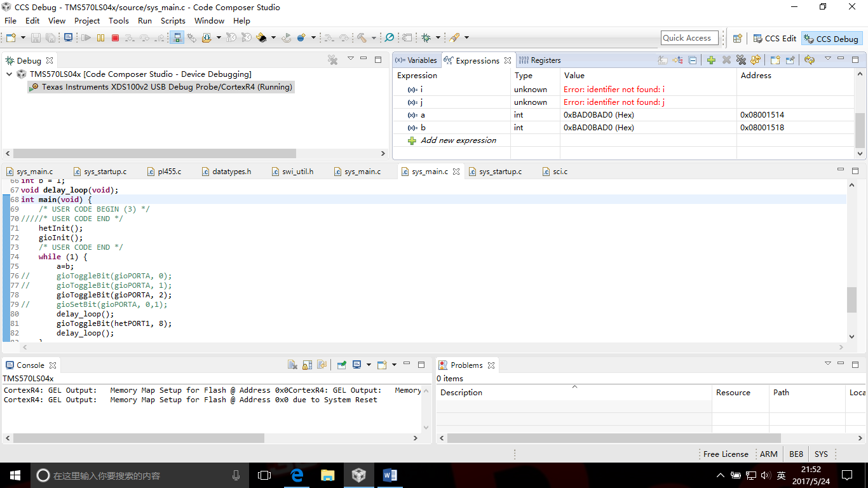Switch to the Registers tab

540,60
